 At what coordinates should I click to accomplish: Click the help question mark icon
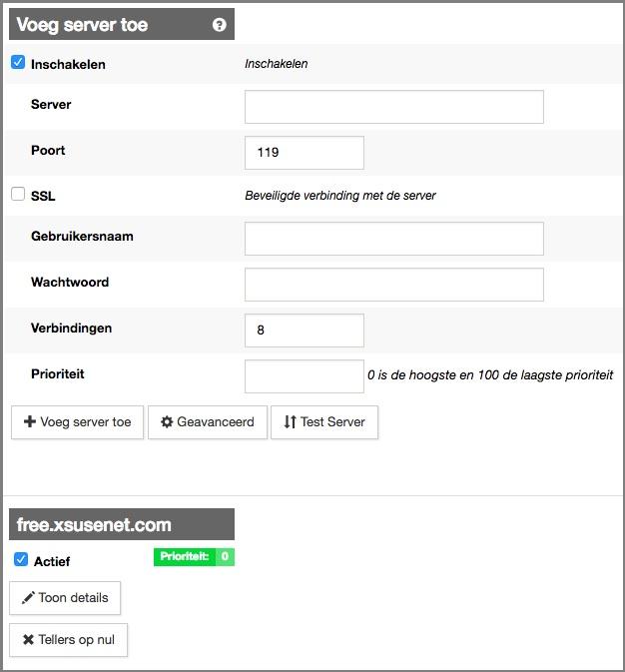pos(220,25)
